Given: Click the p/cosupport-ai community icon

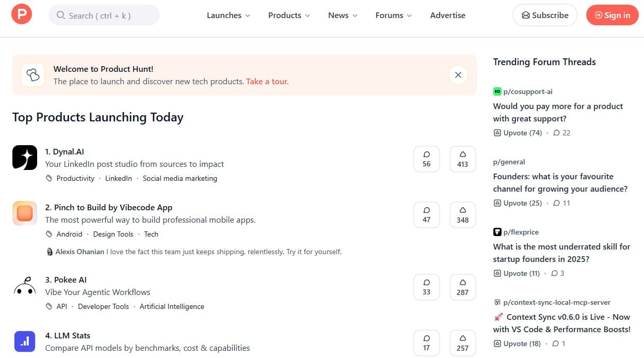Looking at the screenshot, I should (x=497, y=91).
